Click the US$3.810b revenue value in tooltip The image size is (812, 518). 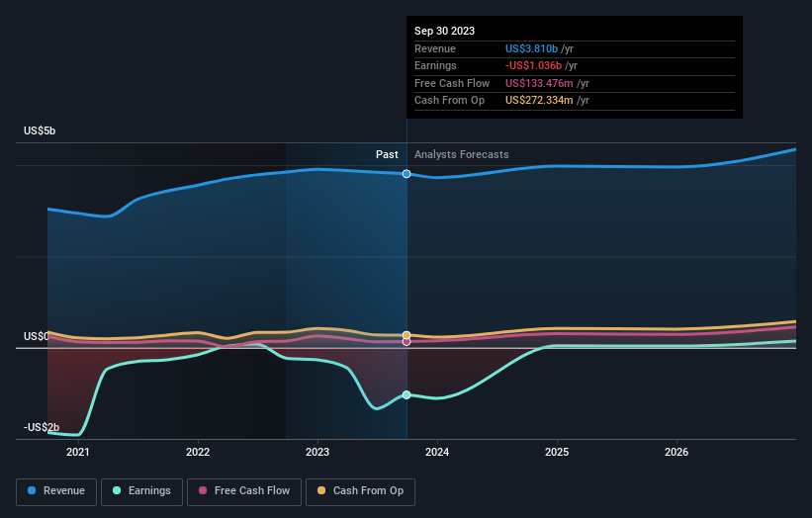coord(531,48)
